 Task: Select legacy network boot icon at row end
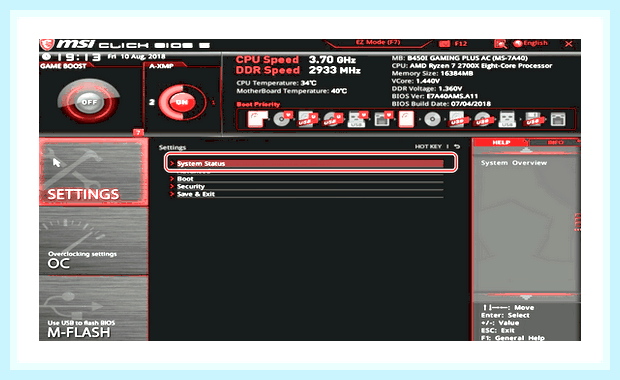[x=558, y=119]
